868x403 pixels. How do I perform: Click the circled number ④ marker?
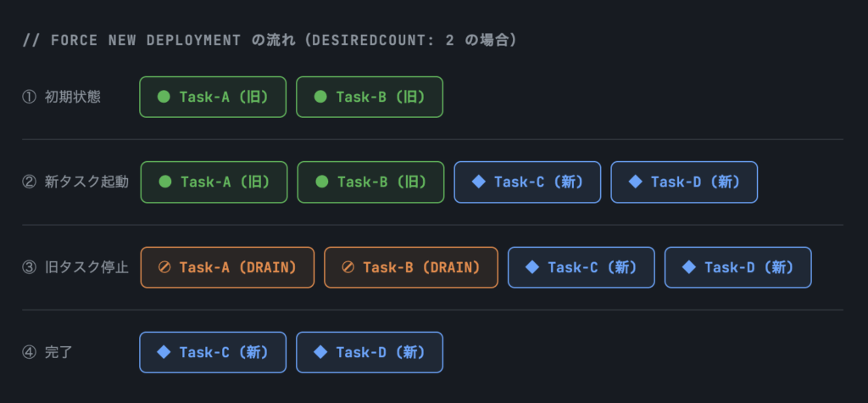pyautogui.click(x=29, y=352)
